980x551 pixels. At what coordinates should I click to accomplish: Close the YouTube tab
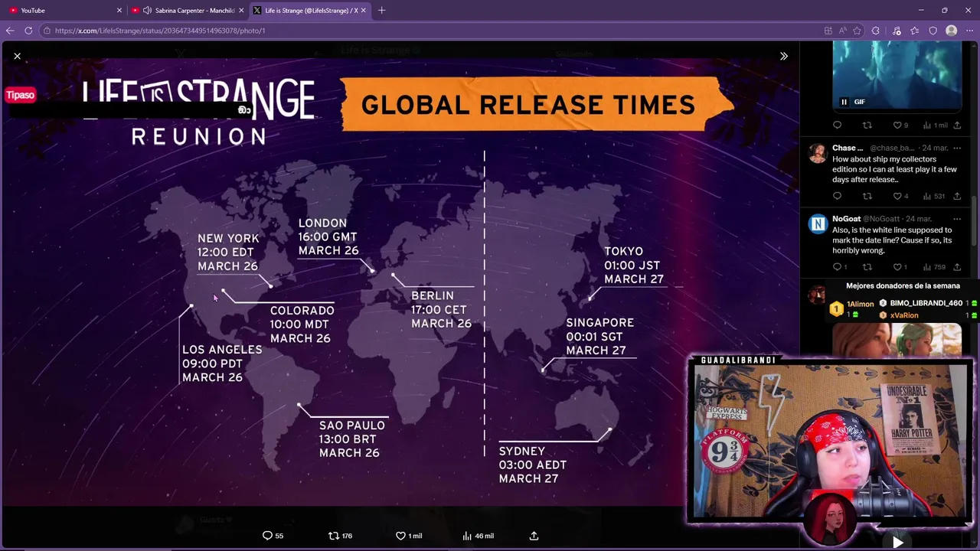(x=119, y=10)
